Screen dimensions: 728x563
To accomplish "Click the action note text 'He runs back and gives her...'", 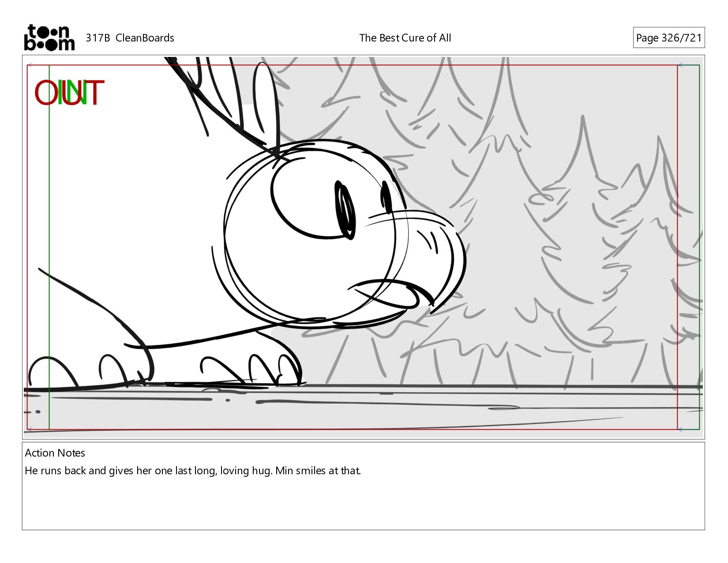I will (193, 471).
